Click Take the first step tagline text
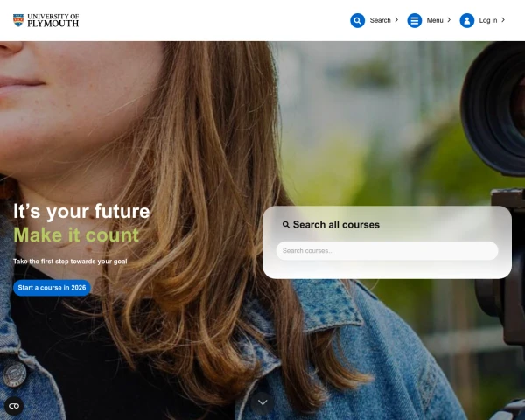525x420 pixels. point(70,262)
